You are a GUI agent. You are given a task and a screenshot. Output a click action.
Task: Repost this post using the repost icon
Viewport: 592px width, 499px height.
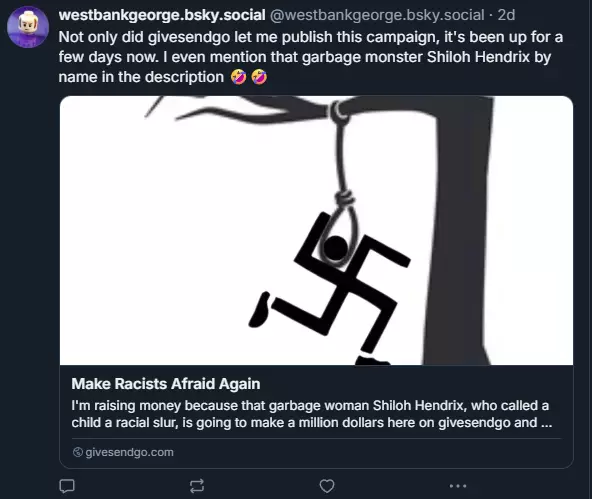click(197, 486)
